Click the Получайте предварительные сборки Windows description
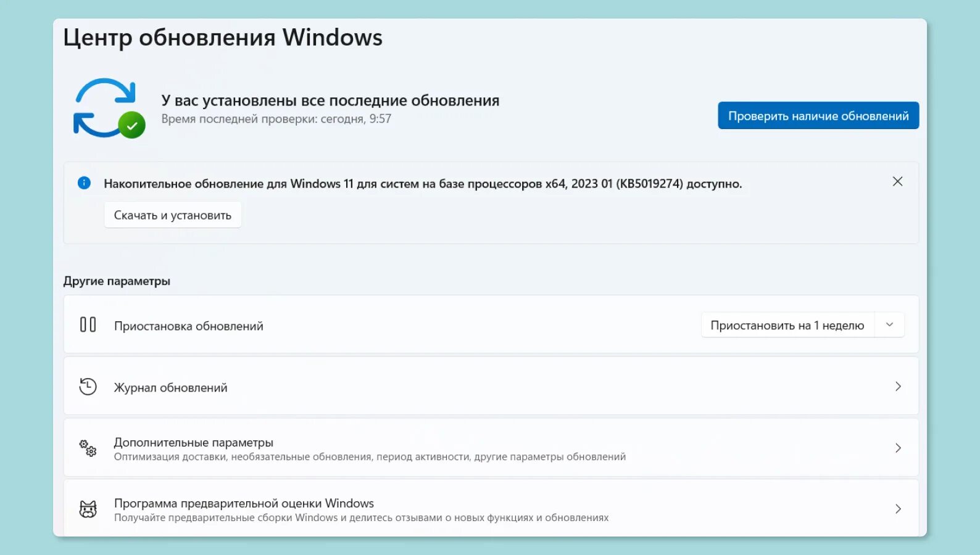 pos(361,518)
